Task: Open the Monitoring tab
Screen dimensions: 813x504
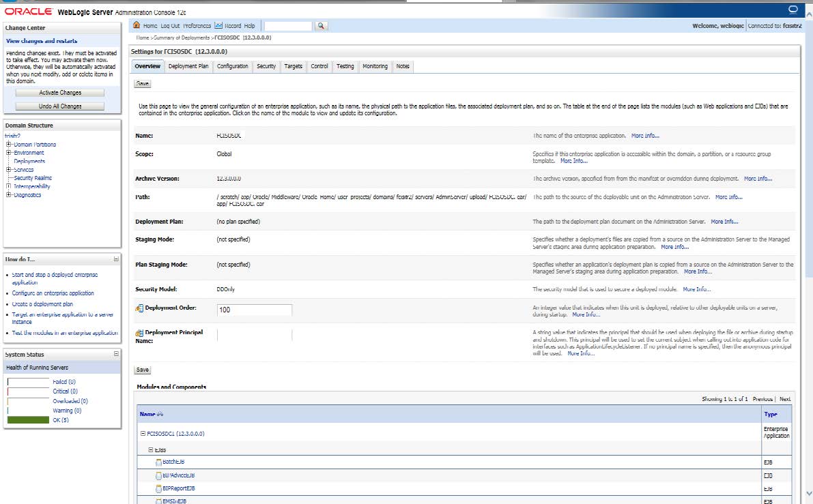Action: click(x=375, y=66)
